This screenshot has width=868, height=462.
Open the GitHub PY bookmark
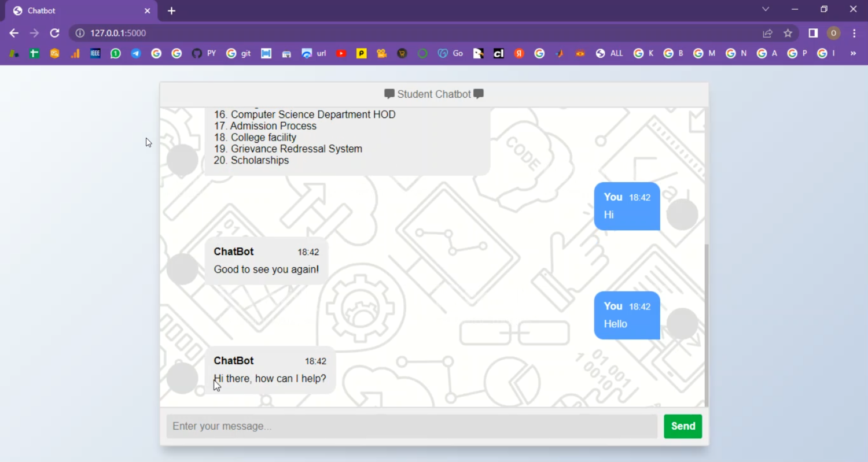click(204, 53)
